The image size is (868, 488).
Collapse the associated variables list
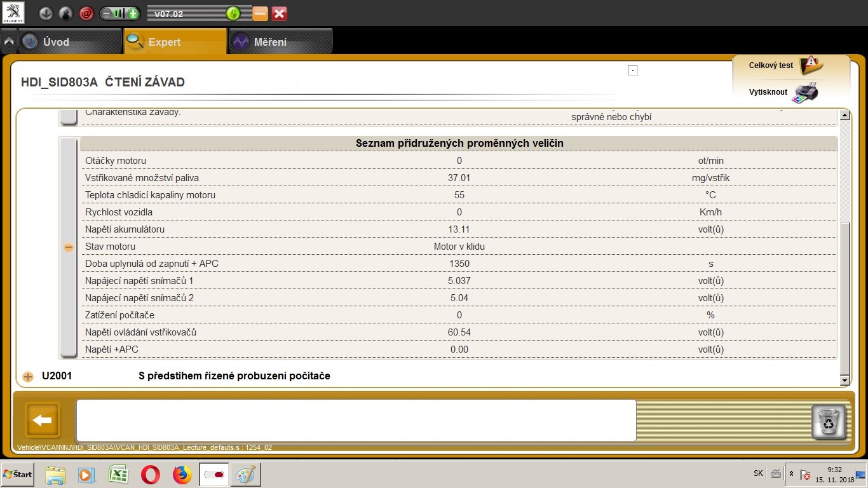tap(69, 247)
